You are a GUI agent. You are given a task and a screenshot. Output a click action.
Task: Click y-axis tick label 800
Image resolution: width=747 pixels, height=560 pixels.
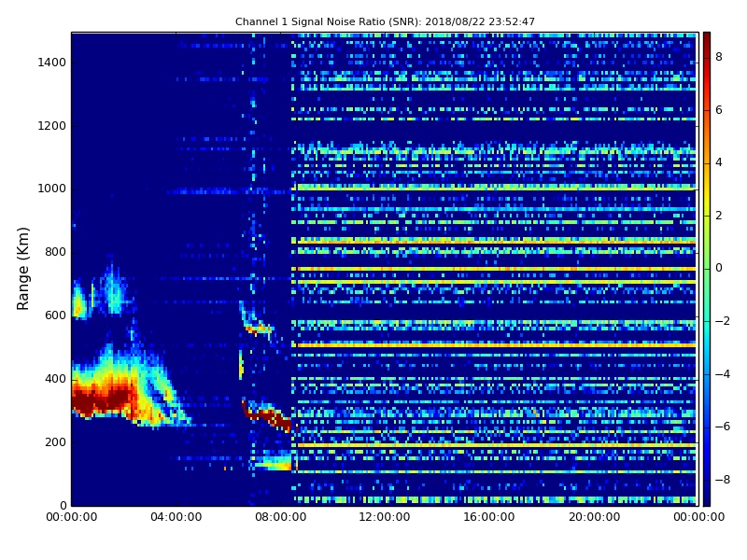(55, 252)
